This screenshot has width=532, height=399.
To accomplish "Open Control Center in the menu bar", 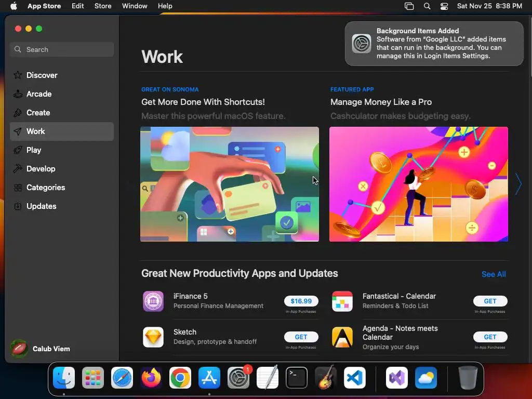I will point(444,6).
